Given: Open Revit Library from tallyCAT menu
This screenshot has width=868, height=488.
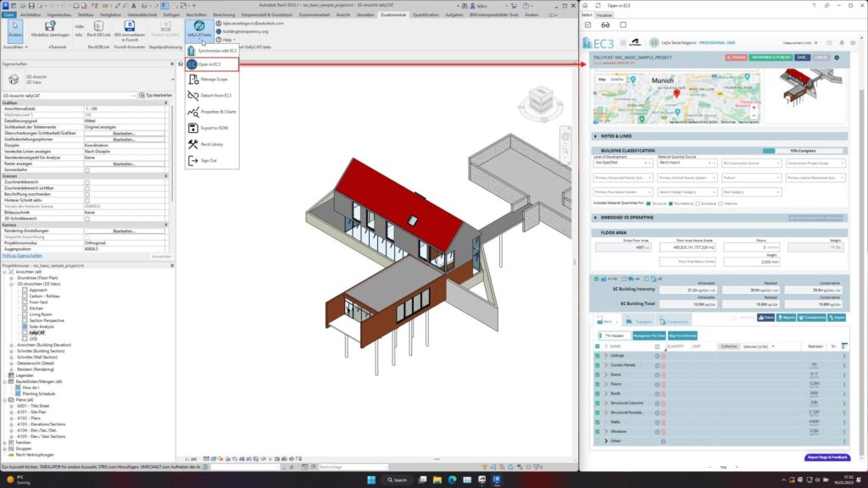Looking at the screenshot, I should 212,144.
